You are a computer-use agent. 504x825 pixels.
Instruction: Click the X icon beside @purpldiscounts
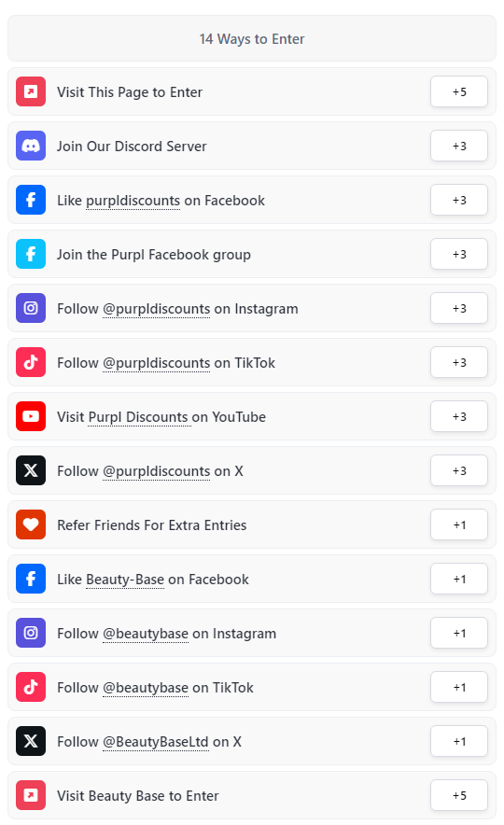pos(31,471)
